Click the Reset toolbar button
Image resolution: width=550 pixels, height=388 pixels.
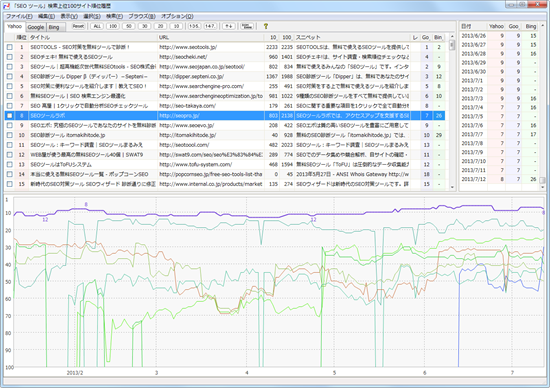click(x=78, y=26)
